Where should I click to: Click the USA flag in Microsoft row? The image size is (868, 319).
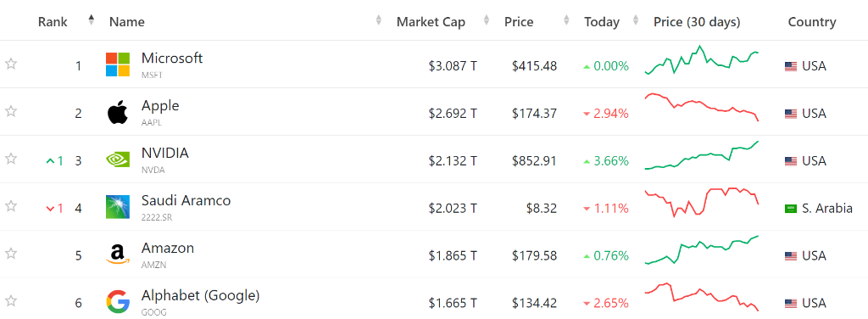click(791, 66)
